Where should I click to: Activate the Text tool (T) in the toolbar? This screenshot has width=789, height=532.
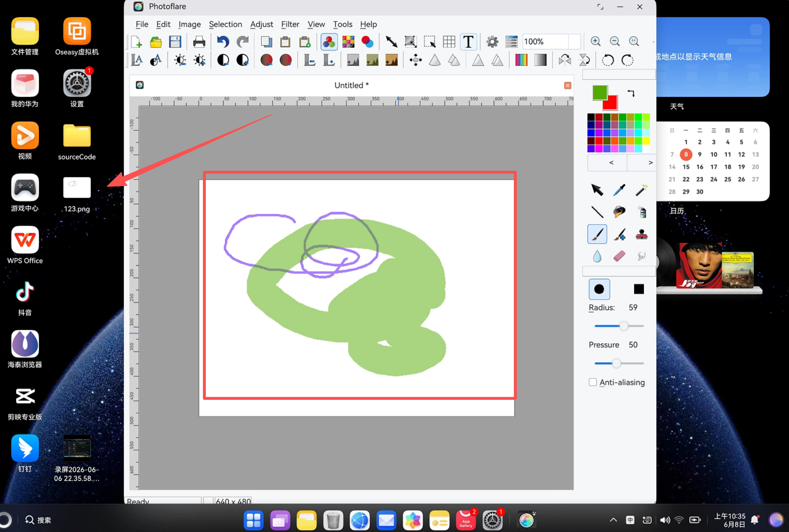point(468,42)
